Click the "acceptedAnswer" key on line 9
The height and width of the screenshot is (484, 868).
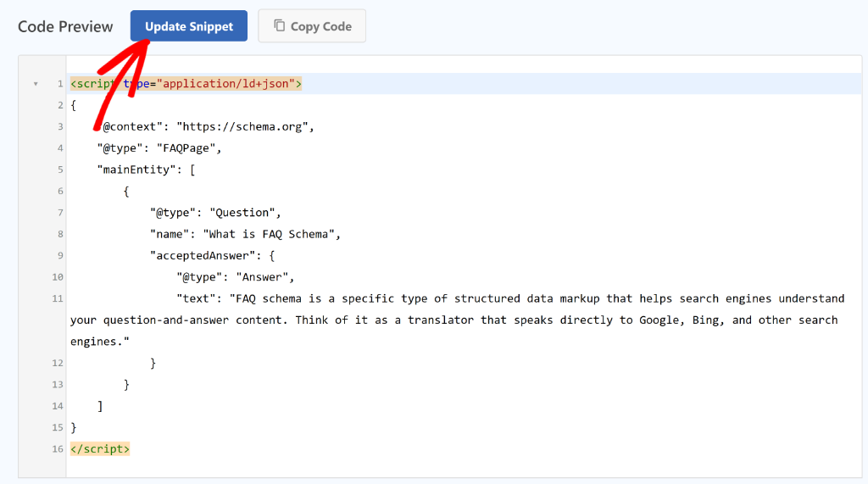pyautogui.click(x=203, y=256)
